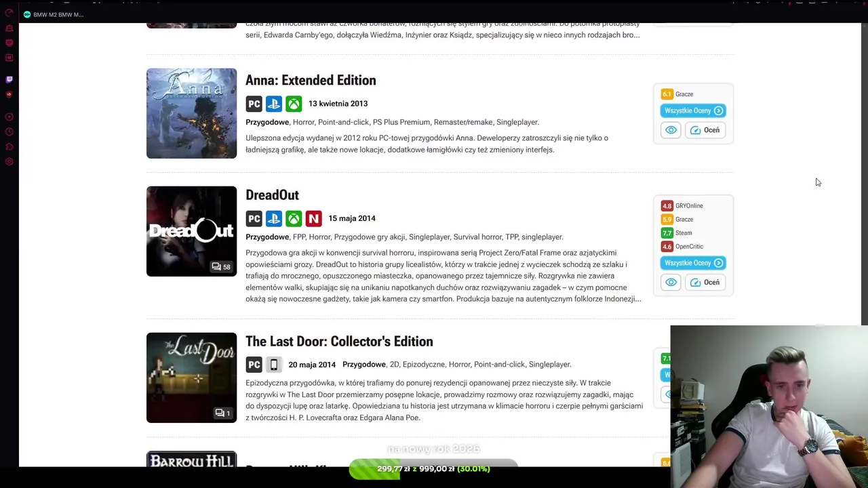
Task: Click Epizodyczne tag in The Last Door row
Action: click(424, 365)
